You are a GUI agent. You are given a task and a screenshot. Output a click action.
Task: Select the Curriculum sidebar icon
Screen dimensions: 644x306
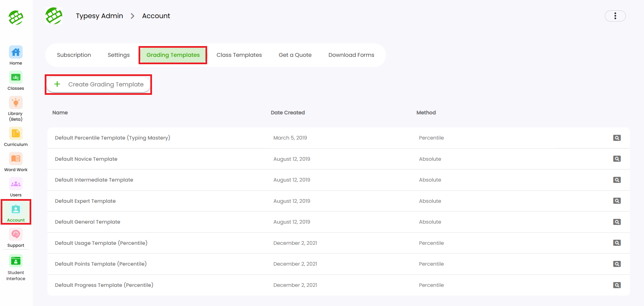[x=16, y=134]
